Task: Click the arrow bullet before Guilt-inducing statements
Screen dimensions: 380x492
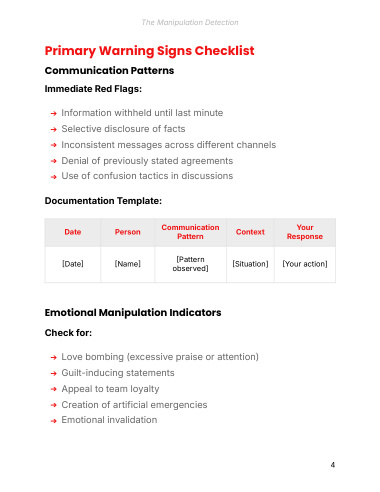Action: point(54,373)
